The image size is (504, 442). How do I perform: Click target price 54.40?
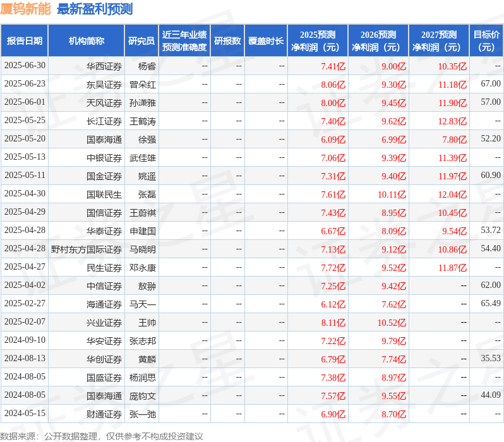pyautogui.click(x=491, y=249)
